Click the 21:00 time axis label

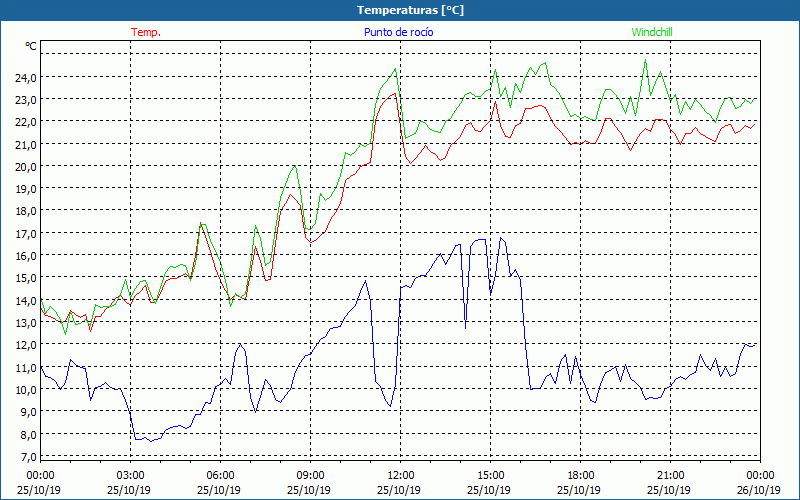coord(669,476)
